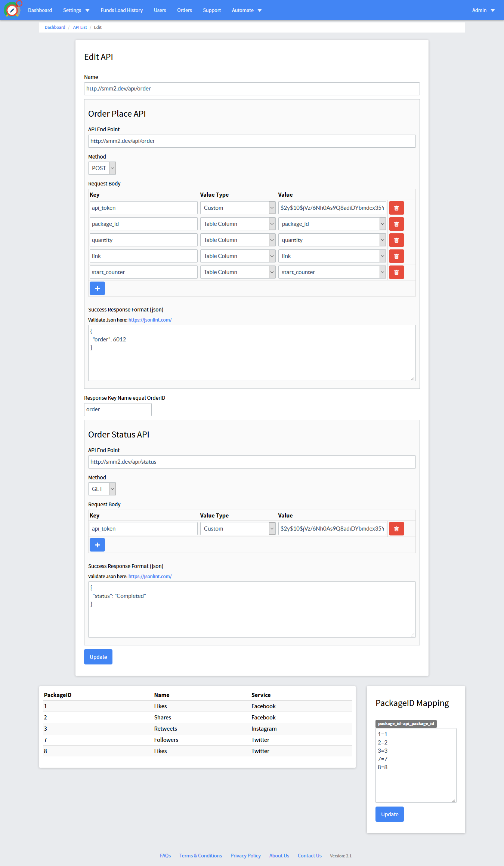504x866 pixels.
Task: Delete the link request body row
Action: (x=396, y=256)
